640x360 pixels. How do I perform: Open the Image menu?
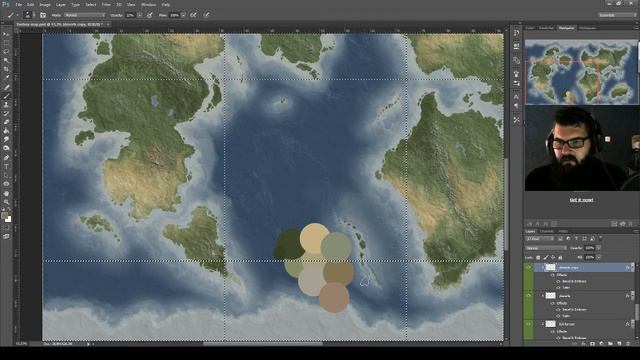coord(44,4)
